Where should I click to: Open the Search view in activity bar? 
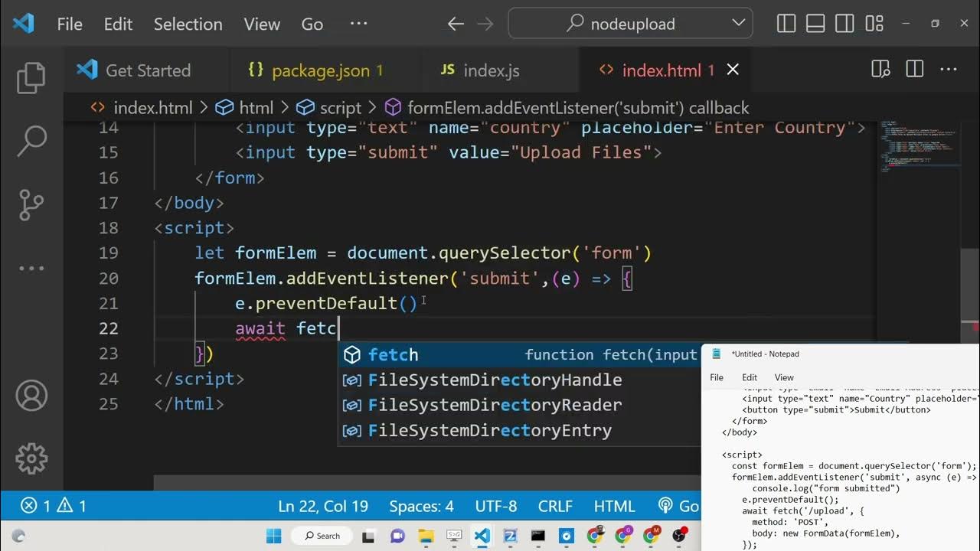(31, 141)
